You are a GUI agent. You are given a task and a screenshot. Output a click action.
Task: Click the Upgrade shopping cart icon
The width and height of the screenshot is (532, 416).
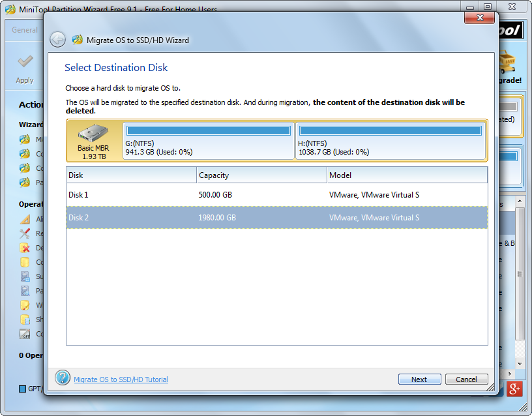pos(507,62)
